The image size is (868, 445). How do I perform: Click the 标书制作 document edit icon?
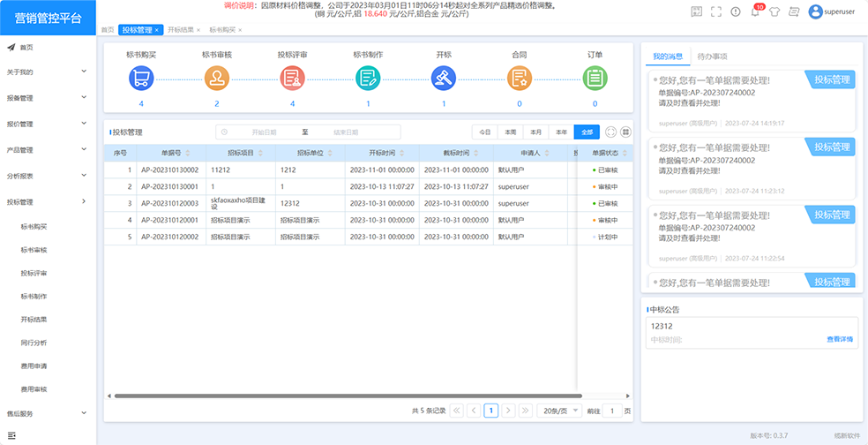[x=368, y=78]
